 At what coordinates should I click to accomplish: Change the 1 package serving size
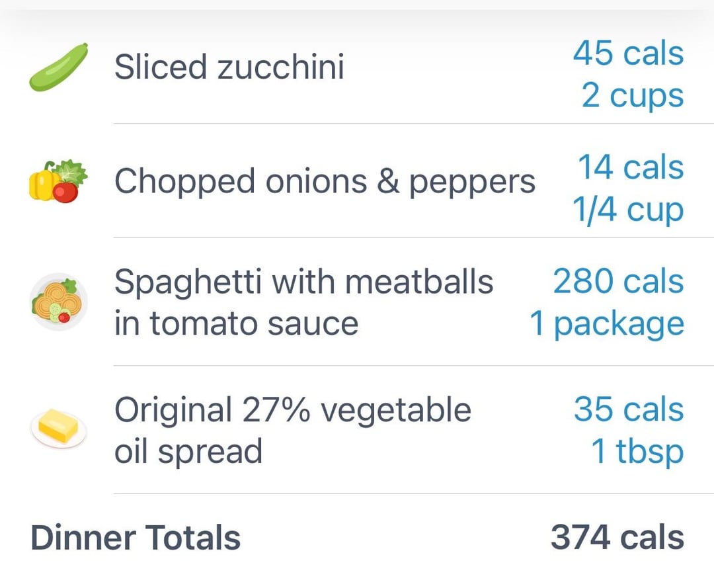pos(607,324)
